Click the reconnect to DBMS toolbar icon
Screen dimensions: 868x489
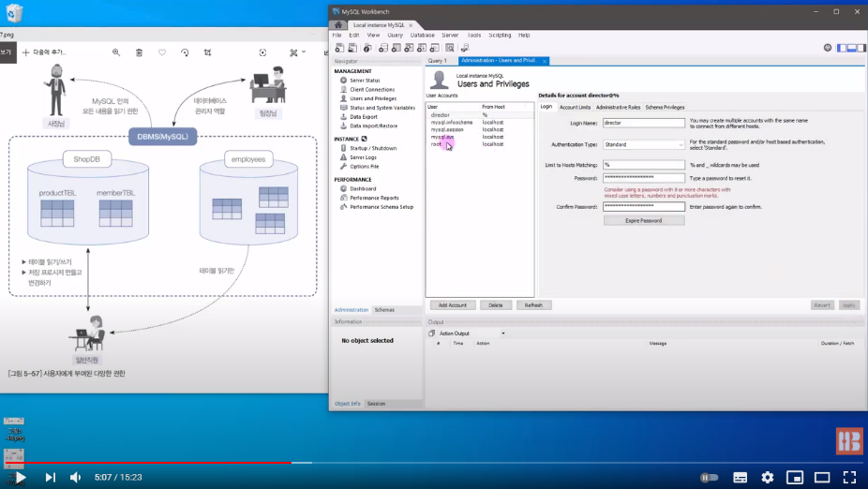pyautogui.click(x=464, y=48)
